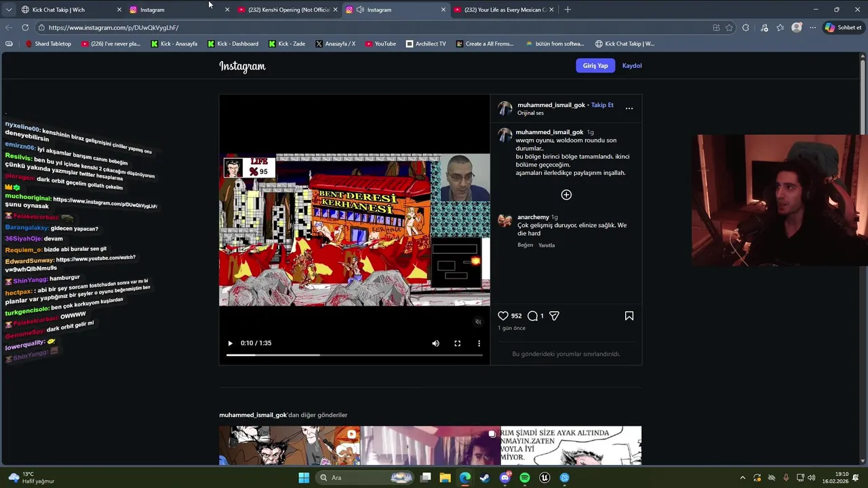
Task: Load more comments with the plus circle icon
Action: pyautogui.click(x=566, y=195)
